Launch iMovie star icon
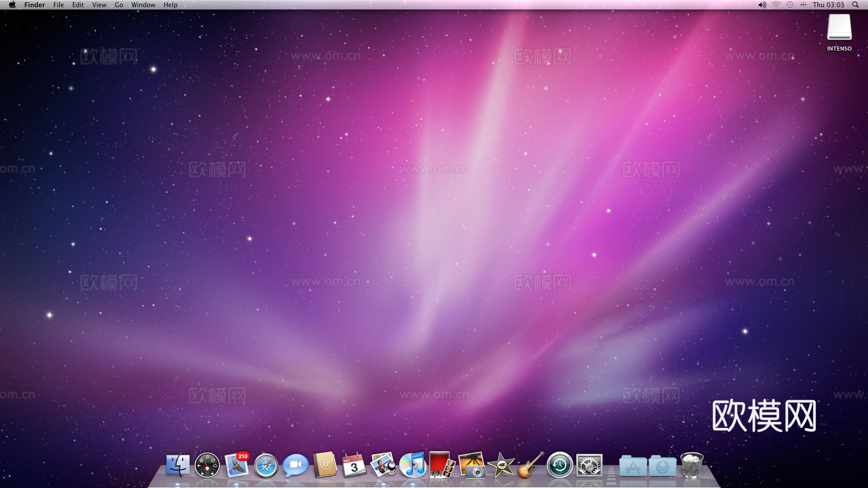868x488 pixels. (501, 465)
